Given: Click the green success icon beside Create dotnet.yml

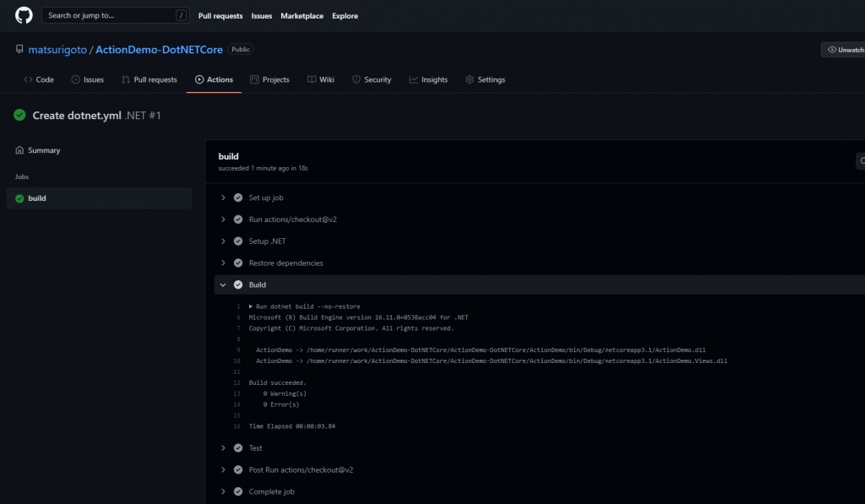Looking at the screenshot, I should 20,115.
